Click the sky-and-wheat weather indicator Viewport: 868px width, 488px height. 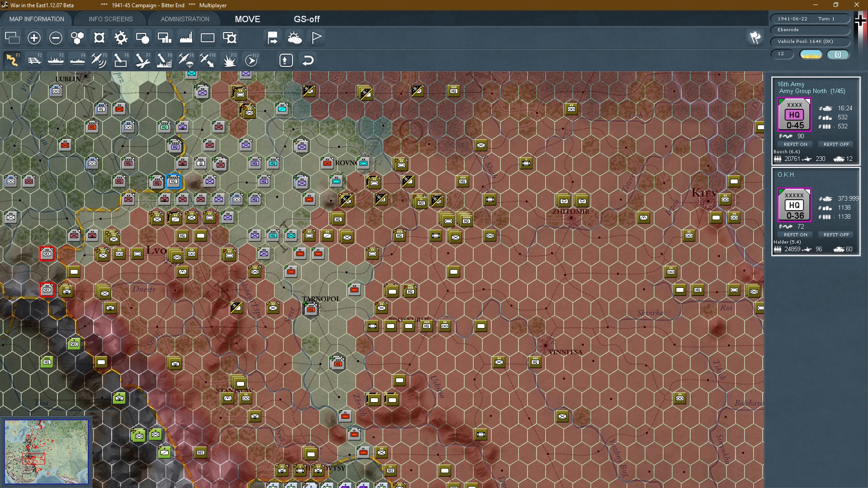click(x=811, y=54)
